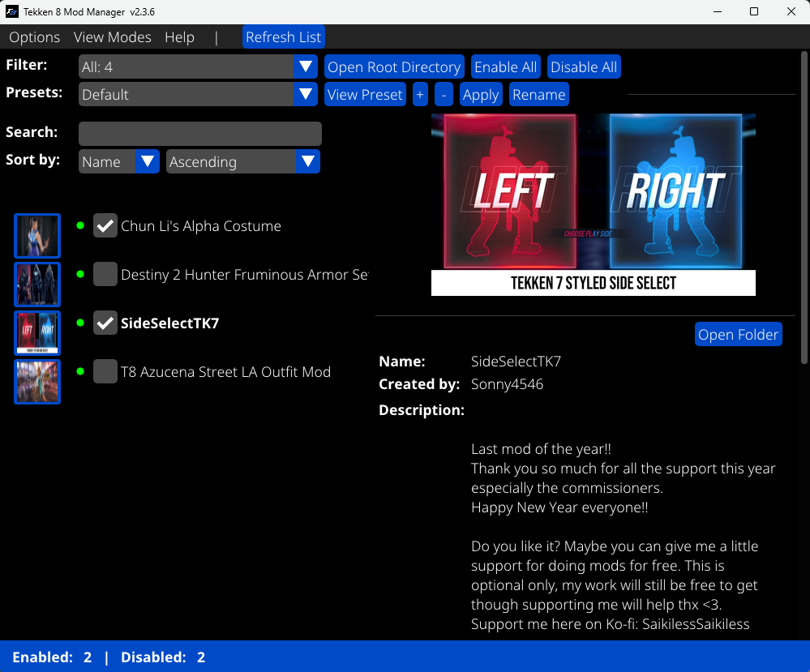The image size is (810, 672).
Task: Select the SideSelectTK7 mod thumbnail
Action: pyautogui.click(x=37, y=333)
